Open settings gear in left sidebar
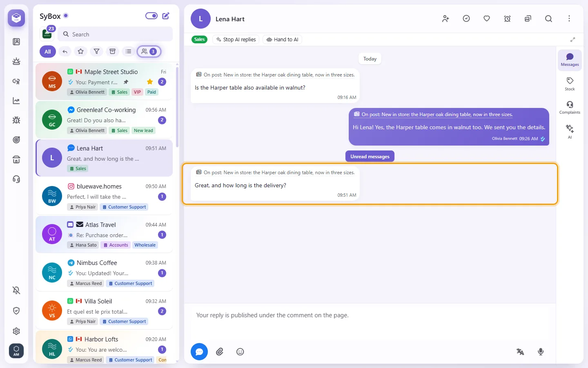 pos(16,331)
